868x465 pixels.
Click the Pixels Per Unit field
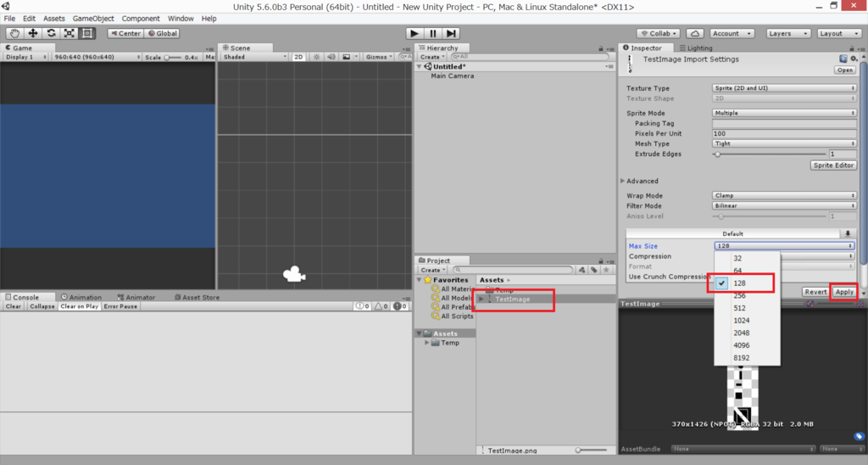pyautogui.click(x=784, y=133)
